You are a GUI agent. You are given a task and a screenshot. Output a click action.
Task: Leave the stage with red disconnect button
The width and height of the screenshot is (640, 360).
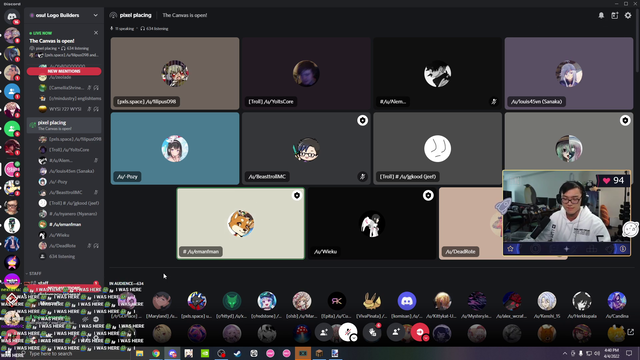[x=419, y=332]
